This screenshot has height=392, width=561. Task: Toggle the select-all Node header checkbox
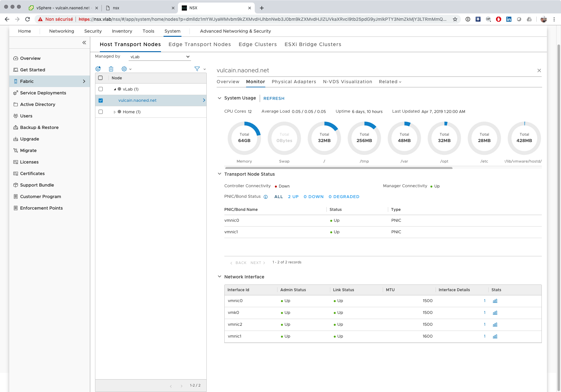click(100, 78)
